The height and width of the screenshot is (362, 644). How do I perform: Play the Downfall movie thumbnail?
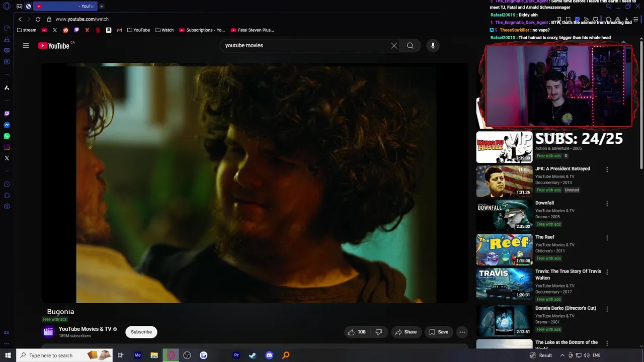(504, 216)
